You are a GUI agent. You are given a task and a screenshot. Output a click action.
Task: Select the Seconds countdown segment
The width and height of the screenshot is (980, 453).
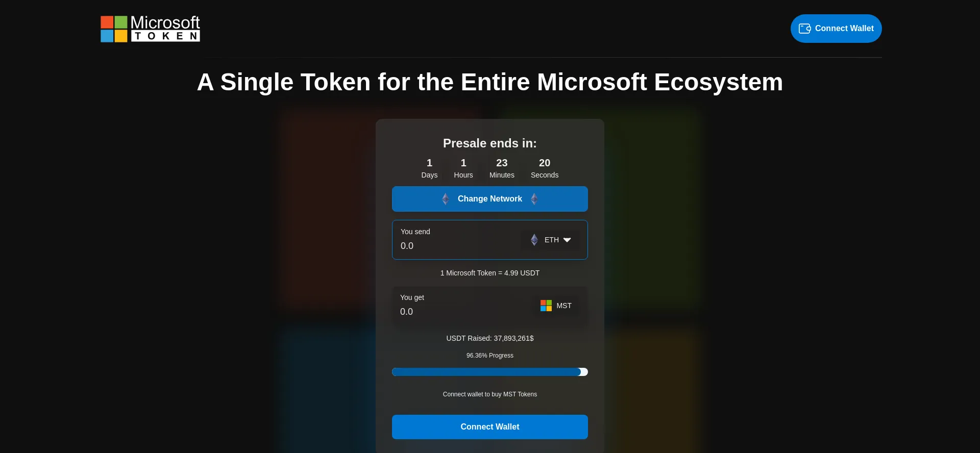coord(545,168)
